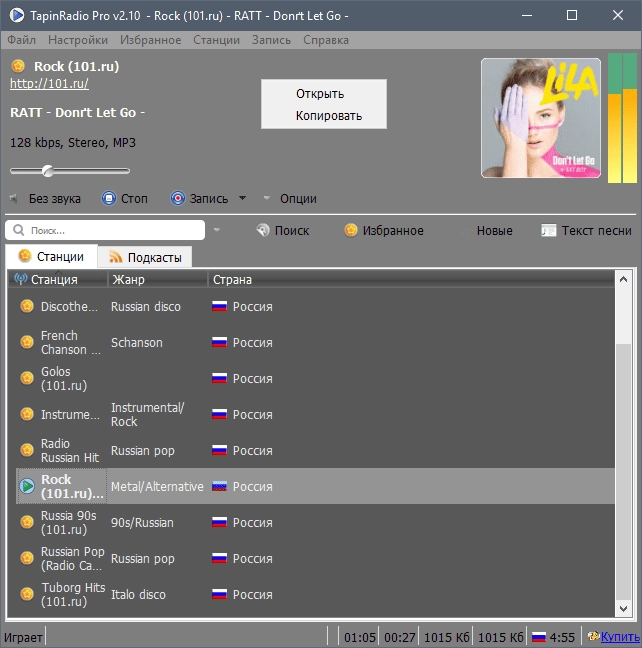Open the dropdown arrow next to Запись
Image resolution: width=642 pixels, height=648 pixels.
coord(243,198)
